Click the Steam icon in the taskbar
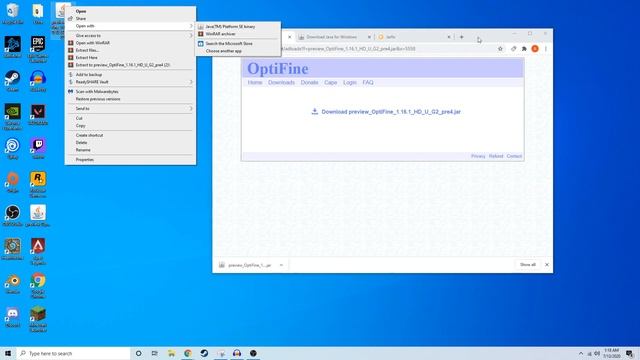The width and height of the screenshot is (640, 360). [204, 353]
